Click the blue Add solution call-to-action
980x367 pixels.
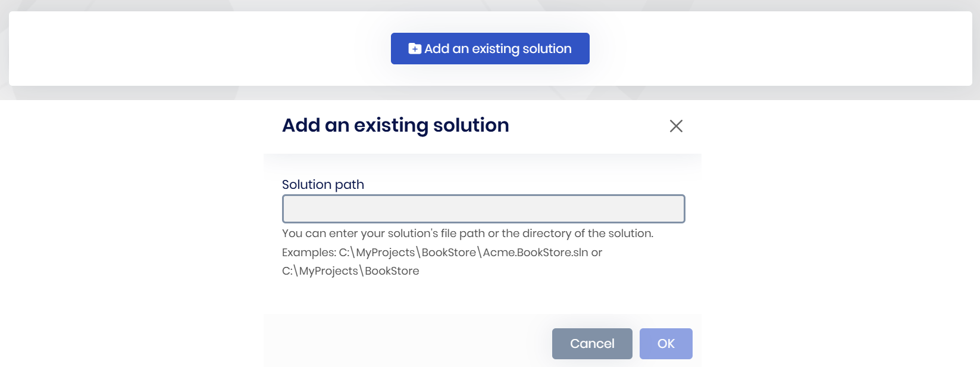pos(490,48)
